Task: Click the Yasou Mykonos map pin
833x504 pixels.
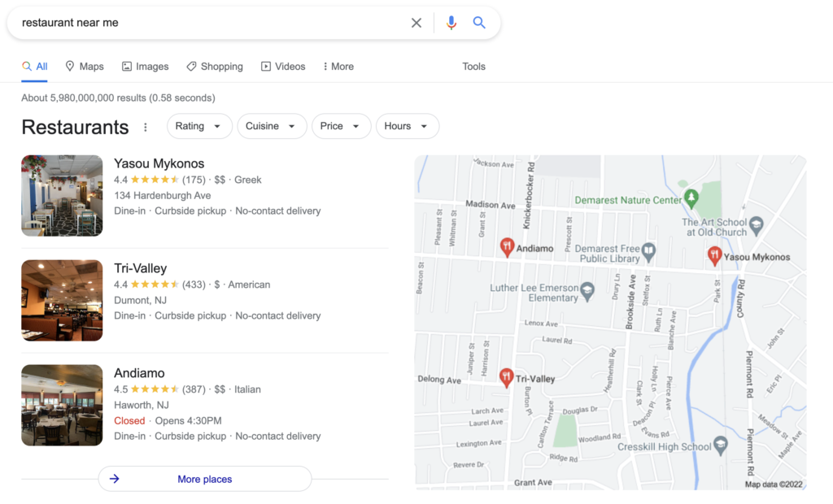Action: click(716, 255)
